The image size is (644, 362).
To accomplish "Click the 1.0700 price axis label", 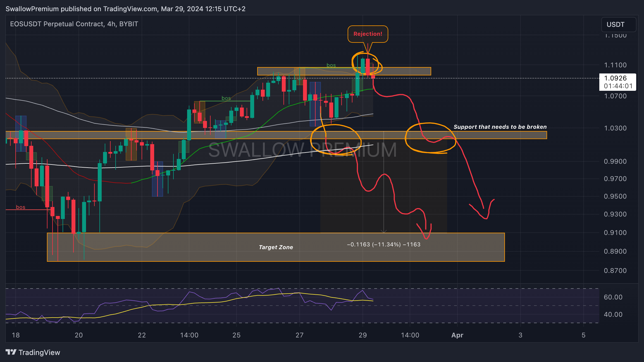I will click(615, 96).
